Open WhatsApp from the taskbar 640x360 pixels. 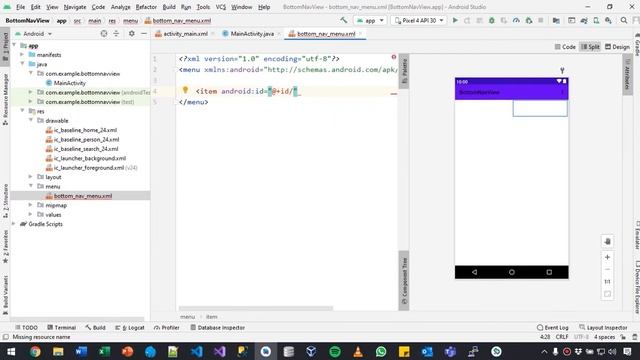pyautogui.click(x=381, y=351)
